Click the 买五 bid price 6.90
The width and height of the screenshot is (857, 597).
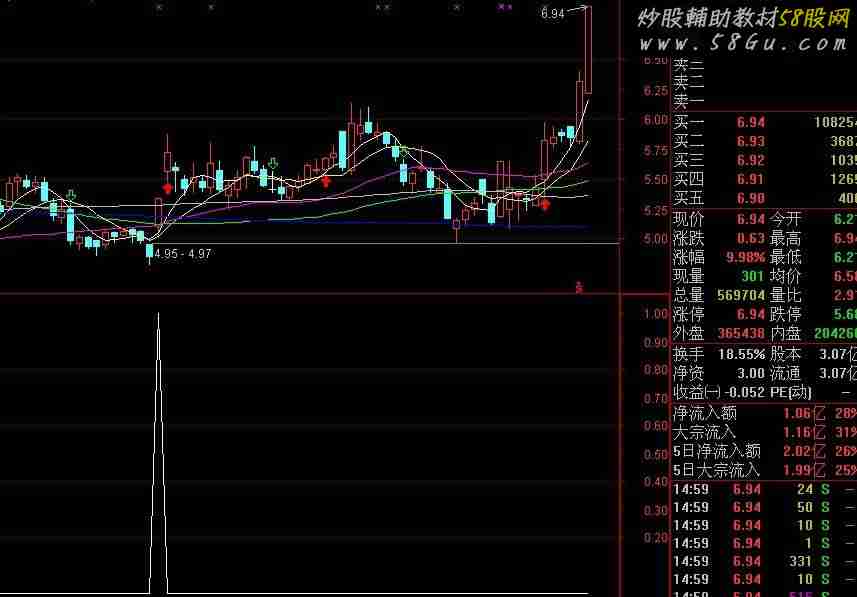[x=750, y=198]
